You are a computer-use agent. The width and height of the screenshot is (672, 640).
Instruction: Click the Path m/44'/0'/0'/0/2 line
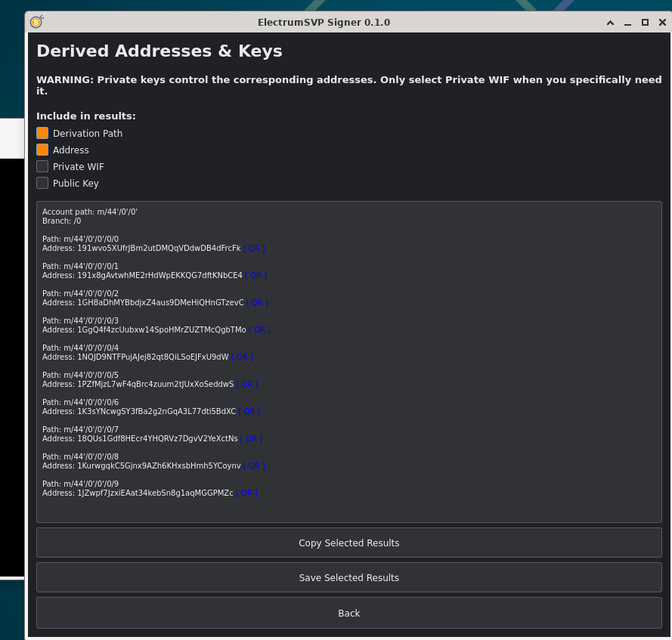click(x=81, y=293)
